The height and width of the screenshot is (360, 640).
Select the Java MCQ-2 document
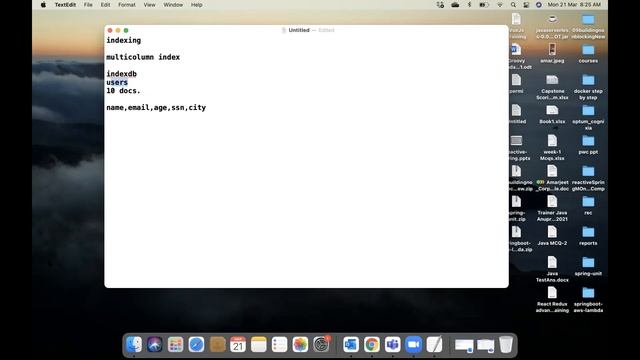(x=552, y=236)
